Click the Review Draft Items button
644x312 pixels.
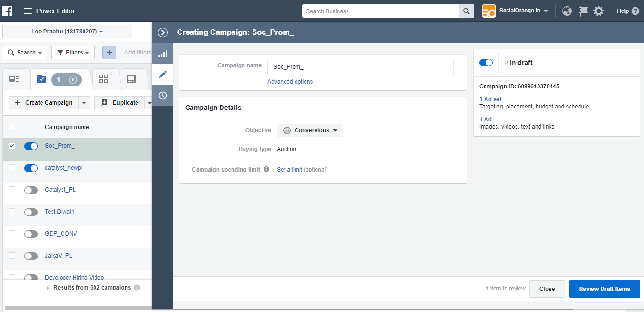[x=604, y=289]
